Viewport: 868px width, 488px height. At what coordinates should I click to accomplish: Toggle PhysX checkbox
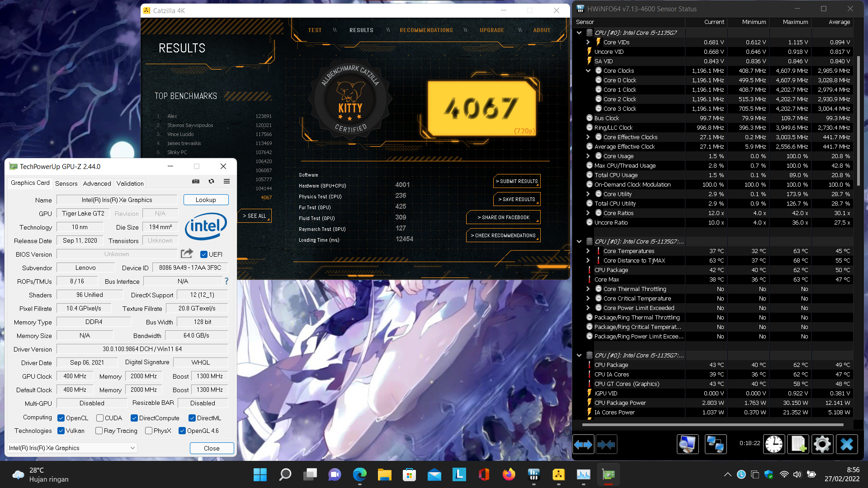point(149,431)
